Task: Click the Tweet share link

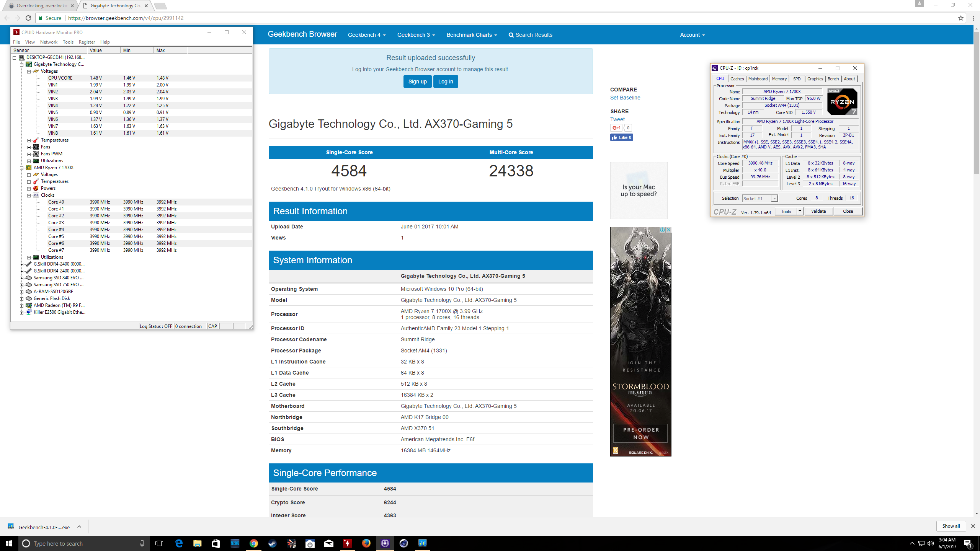Action: 617,119
